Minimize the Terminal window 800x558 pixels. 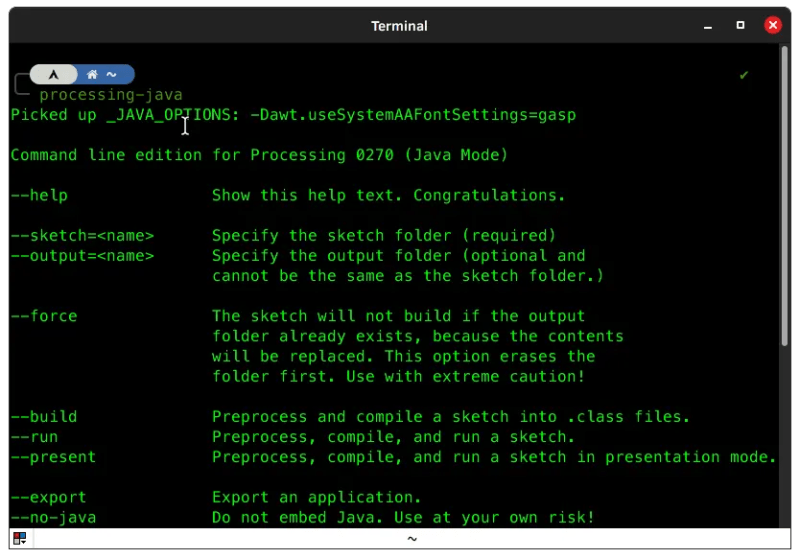click(708, 26)
